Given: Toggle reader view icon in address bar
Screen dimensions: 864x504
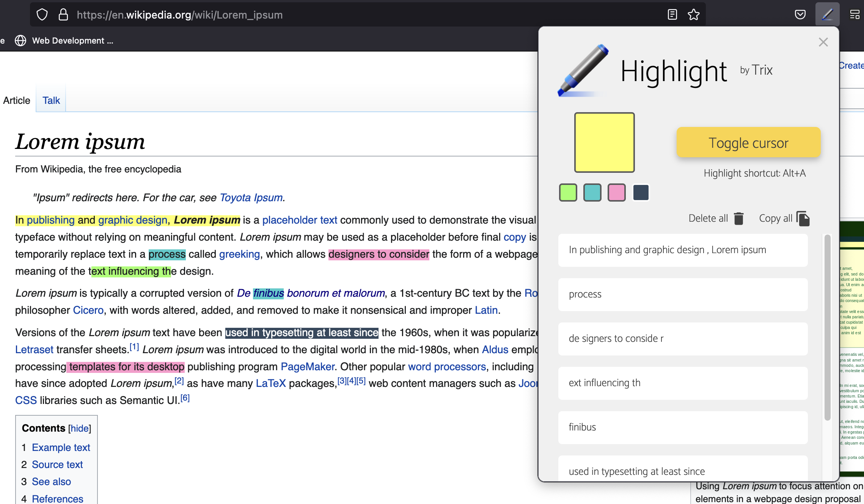Looking at the screenshot, I should tap(672, 15).
